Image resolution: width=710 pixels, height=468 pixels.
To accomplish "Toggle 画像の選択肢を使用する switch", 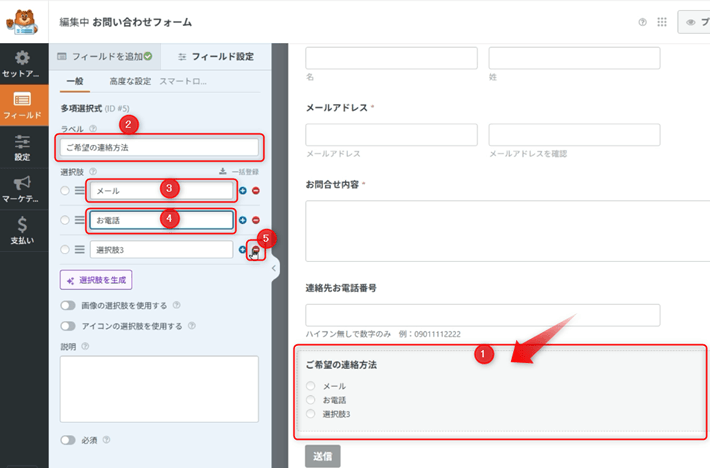I will coord(68,306).
